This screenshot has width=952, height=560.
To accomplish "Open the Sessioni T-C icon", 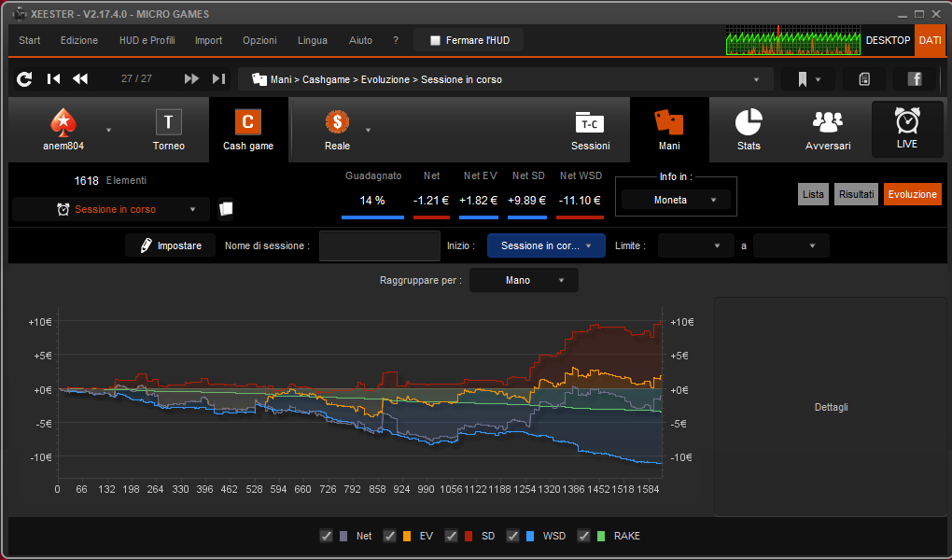I will point(590,122).
